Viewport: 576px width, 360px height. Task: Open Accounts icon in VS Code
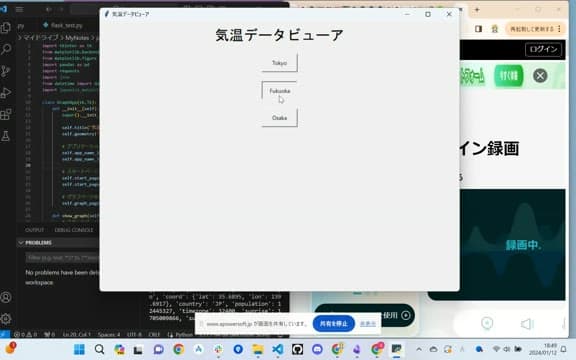coord(6,297)
